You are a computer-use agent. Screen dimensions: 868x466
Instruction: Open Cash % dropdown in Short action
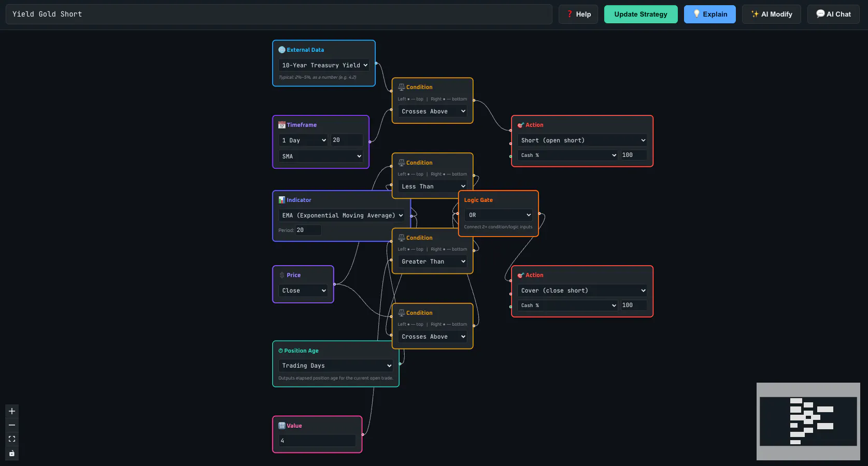(568, 155)
